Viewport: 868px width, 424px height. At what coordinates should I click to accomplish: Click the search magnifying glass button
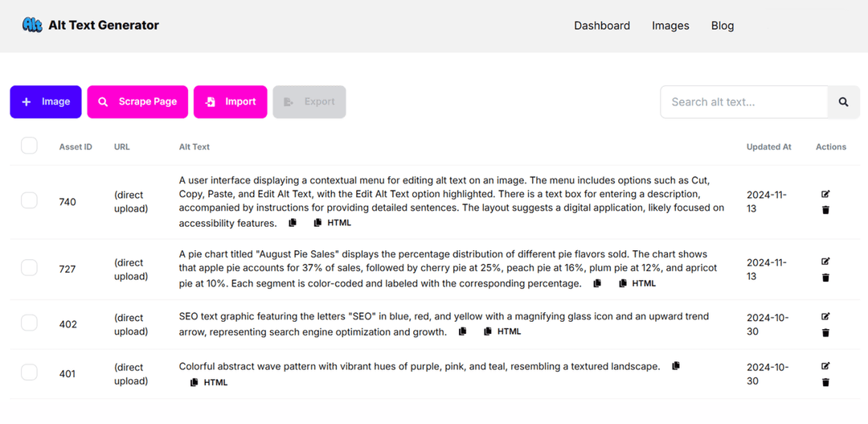pos(843,102)
